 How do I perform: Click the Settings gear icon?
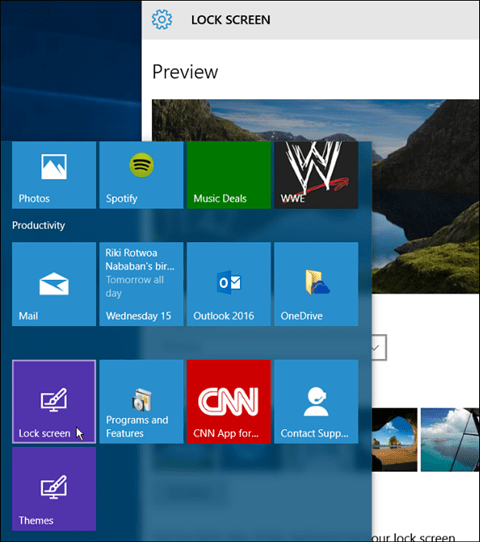tap(162, 19)
